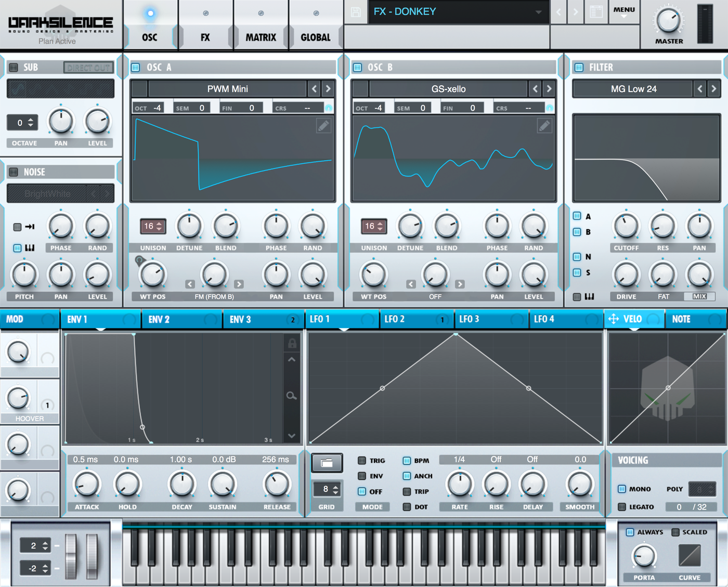Toggle filter routing for oscillator A

pos(577,216)
